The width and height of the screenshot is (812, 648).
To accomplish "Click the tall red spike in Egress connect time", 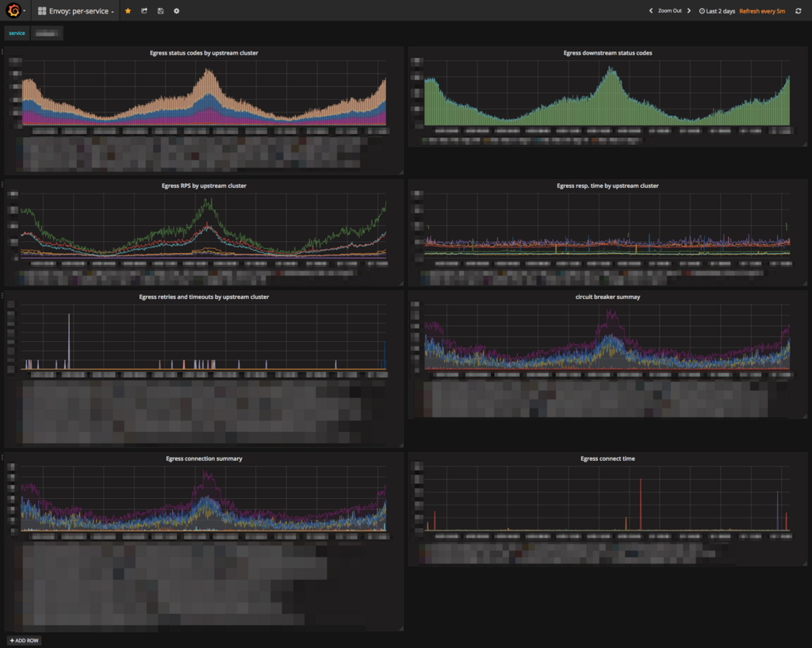I will [x=641, y=504].
